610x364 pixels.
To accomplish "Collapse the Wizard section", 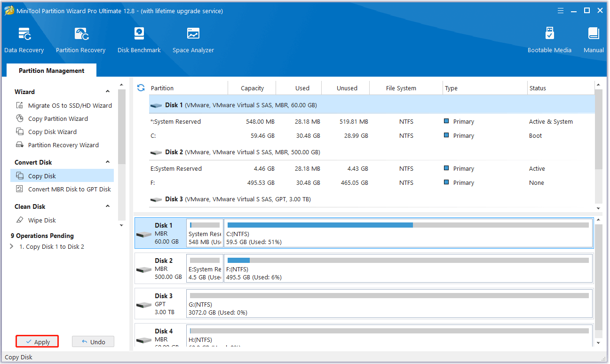I will click(108, 92).
